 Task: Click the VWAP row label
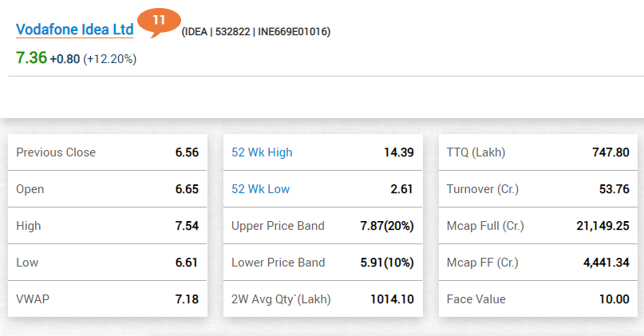click(x=33, y=299)
